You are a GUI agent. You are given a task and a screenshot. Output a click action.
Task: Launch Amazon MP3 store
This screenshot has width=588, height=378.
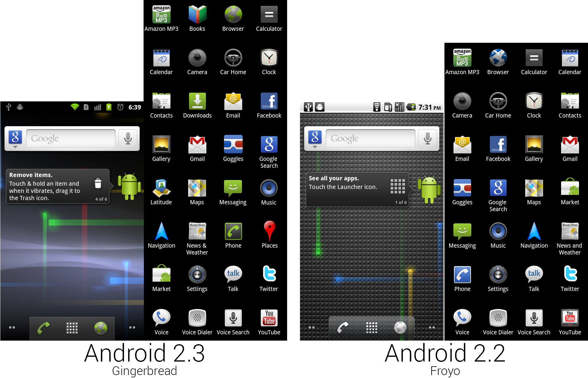point(162,17)
